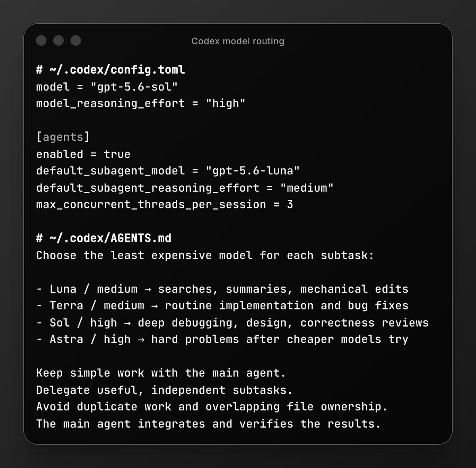This screenshot has height=468, width=476.
Task: Click the line "Keep simple work with the main agent."
Action: [161, 373]
